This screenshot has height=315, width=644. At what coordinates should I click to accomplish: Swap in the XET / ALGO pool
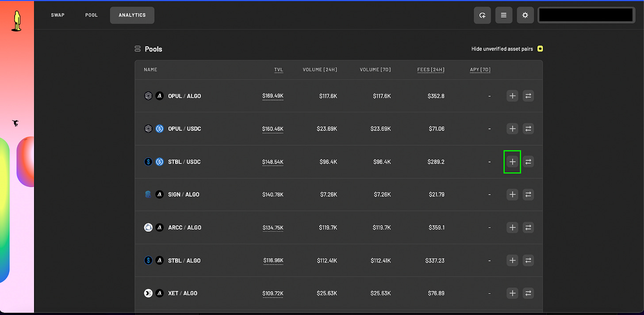(528, 293)
